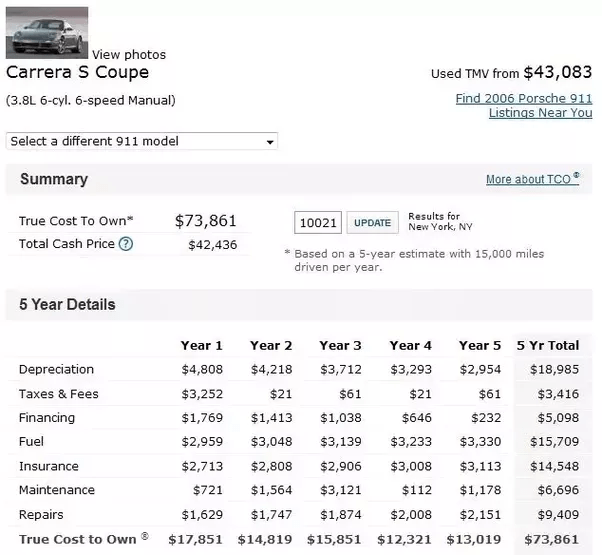Select Fuel total $15,709

554,441
